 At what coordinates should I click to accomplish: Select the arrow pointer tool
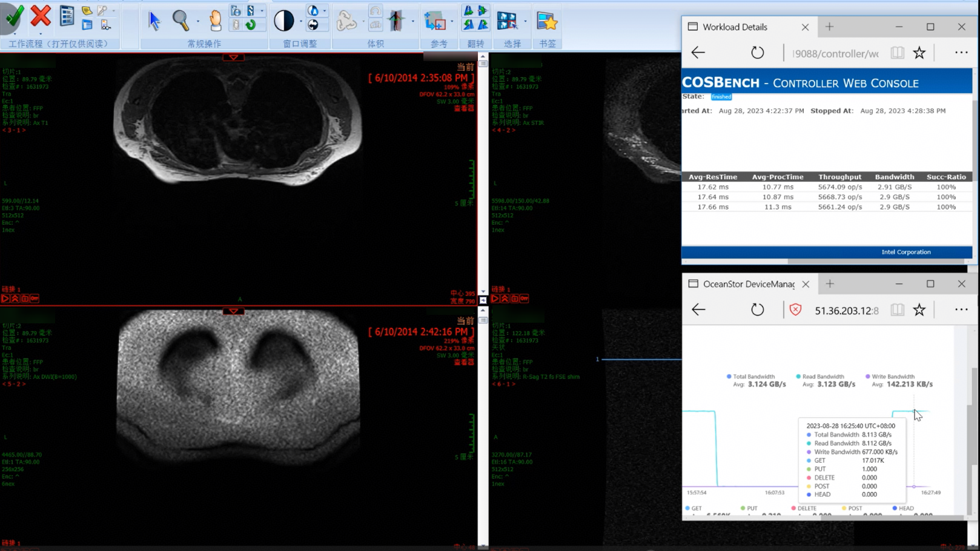154,21
